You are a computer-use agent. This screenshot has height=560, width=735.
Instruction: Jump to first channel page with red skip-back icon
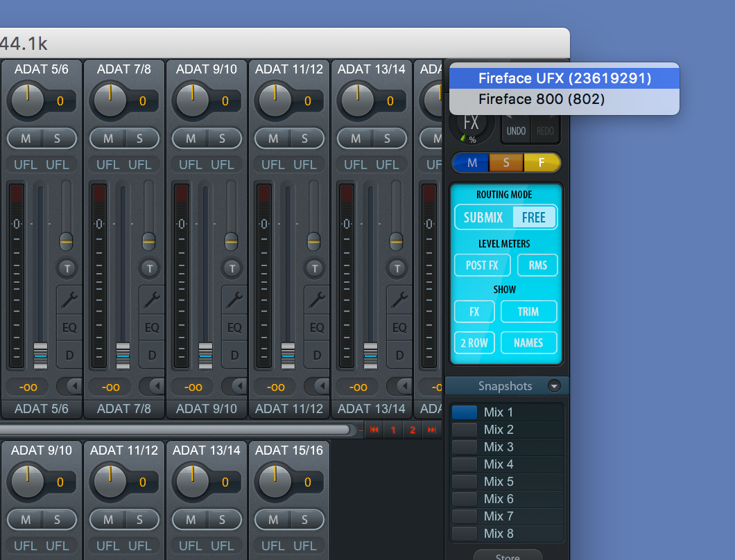click(374, 430)
